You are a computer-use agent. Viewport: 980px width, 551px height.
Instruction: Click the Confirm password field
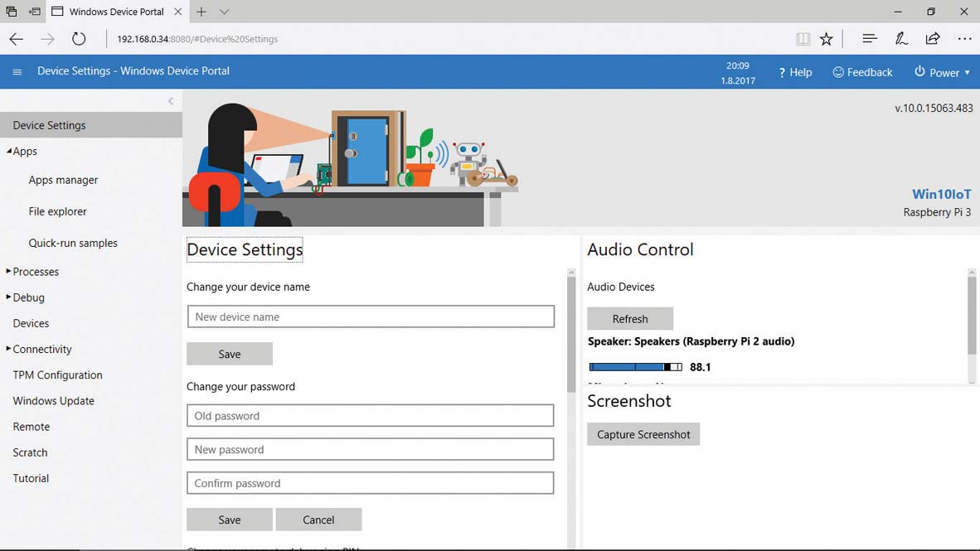(370, 483)
